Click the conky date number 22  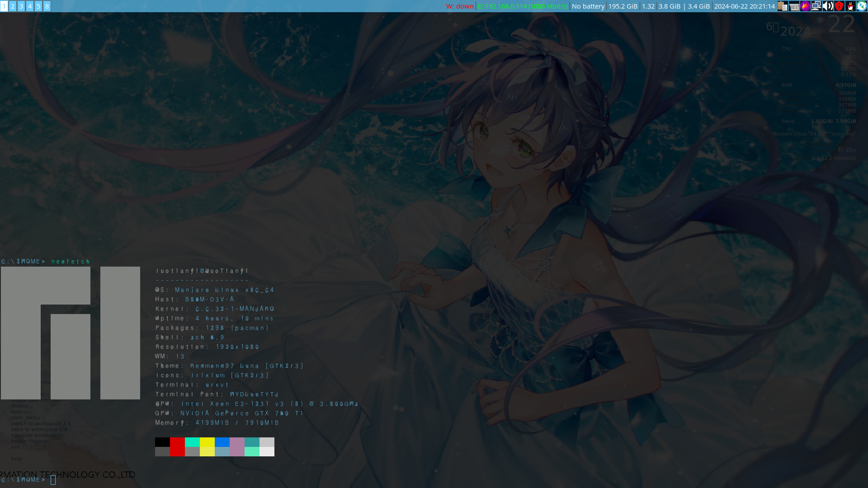point(841,24)
